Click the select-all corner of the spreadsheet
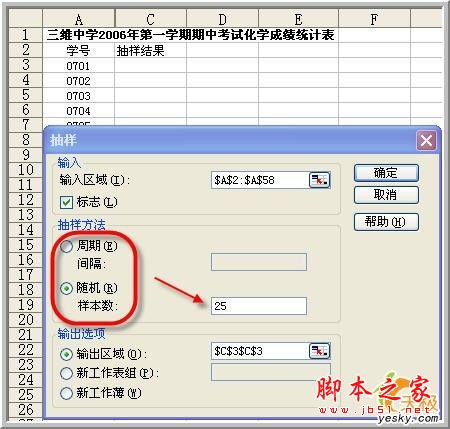This screenshot has height=429, width=450. click(x=25, y=19)
